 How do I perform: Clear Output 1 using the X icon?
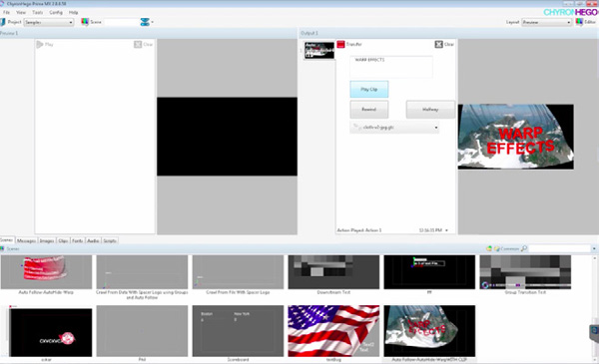point(439,44)
